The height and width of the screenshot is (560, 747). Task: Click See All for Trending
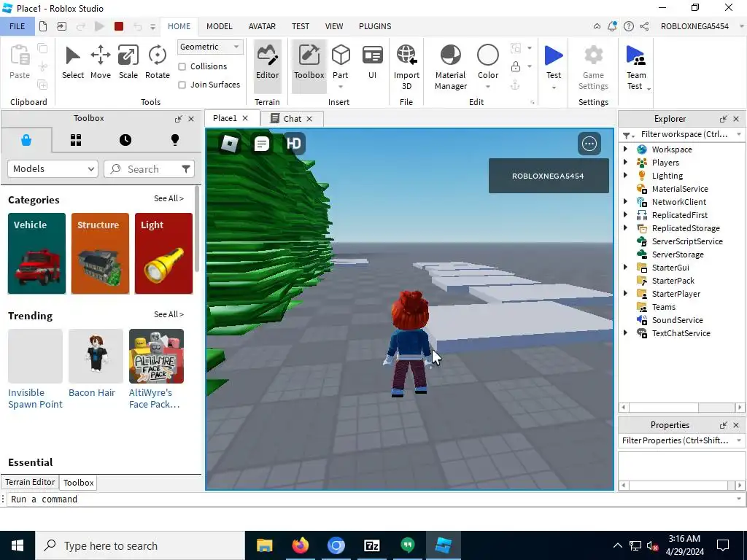pos(169,314)
